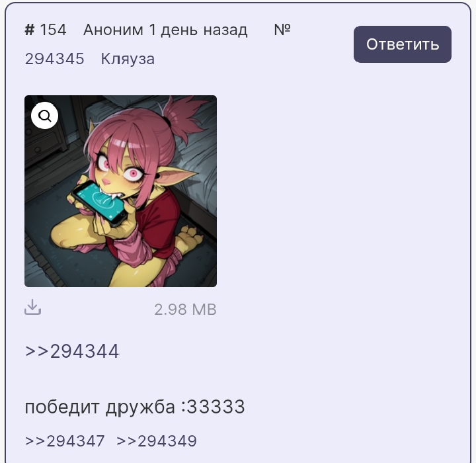
Task: Click the word 'победит' in post text
Action: pyautogui.click(x=62, y=407)
